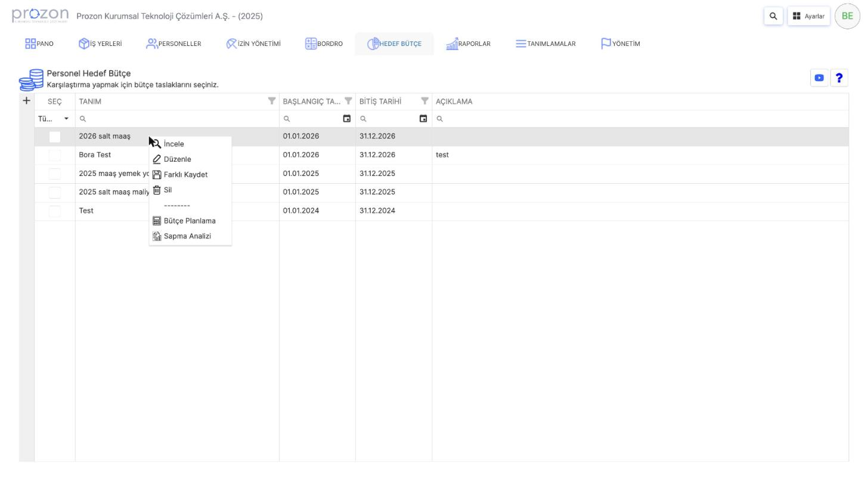Open BORDRO tab
This screenshot has width=868, height=497.
(x=324, y=44)
